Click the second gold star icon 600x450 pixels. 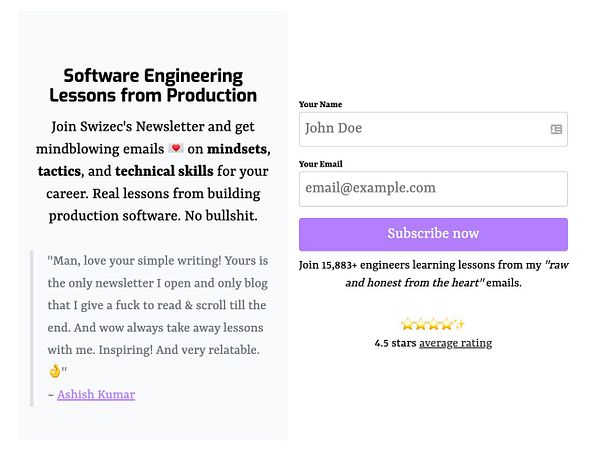[x=420, y=325]
